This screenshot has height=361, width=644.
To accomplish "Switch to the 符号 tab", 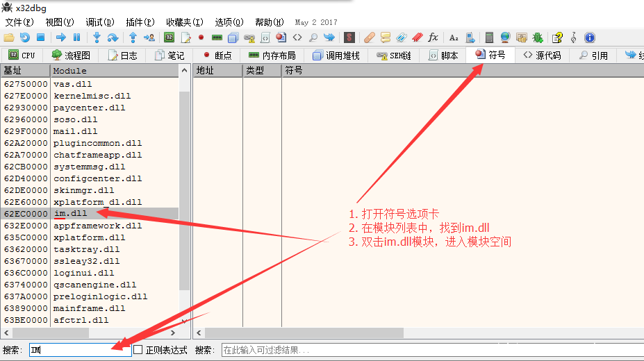I will [x=490, y=55].
